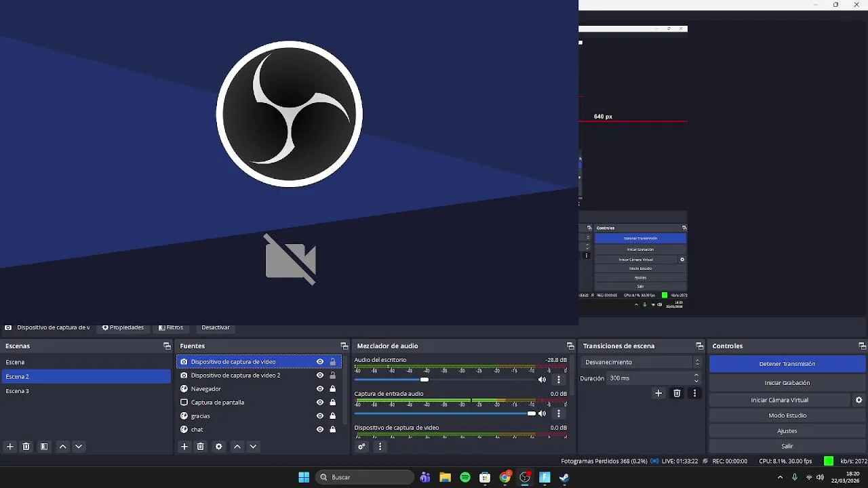Mute Audio del escritorio speaker
This screenshot has width=868, height=488.
pos(542,380)
